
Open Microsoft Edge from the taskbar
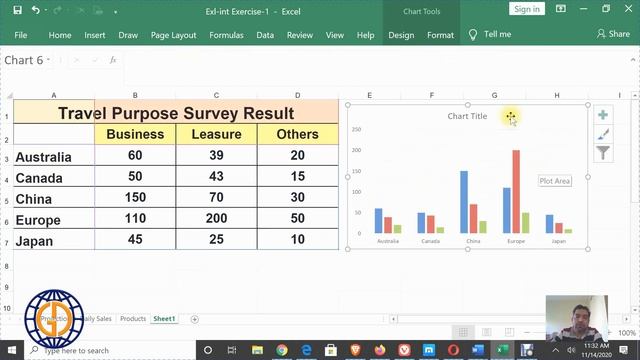(x=306, y=350)
